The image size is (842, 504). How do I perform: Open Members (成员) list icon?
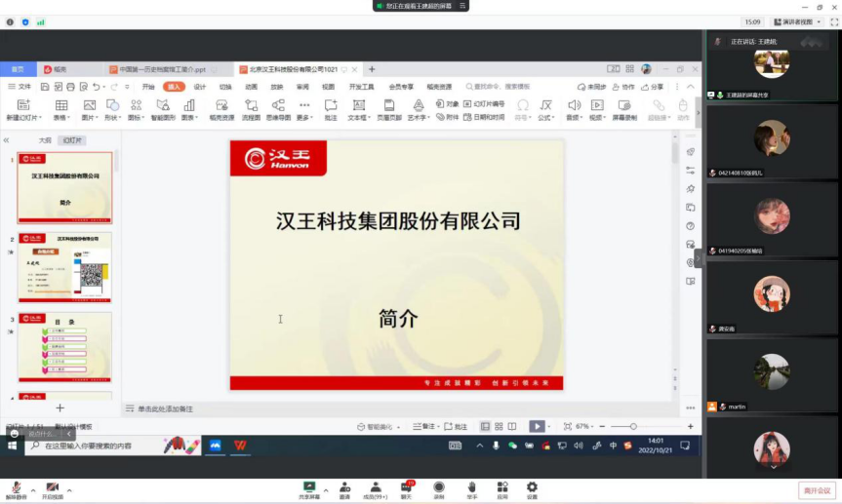376,486
